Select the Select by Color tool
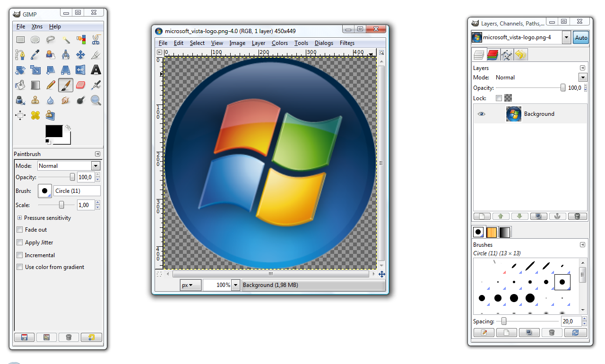Viewport: 605px width, 364px height. (x=81, y=40)
